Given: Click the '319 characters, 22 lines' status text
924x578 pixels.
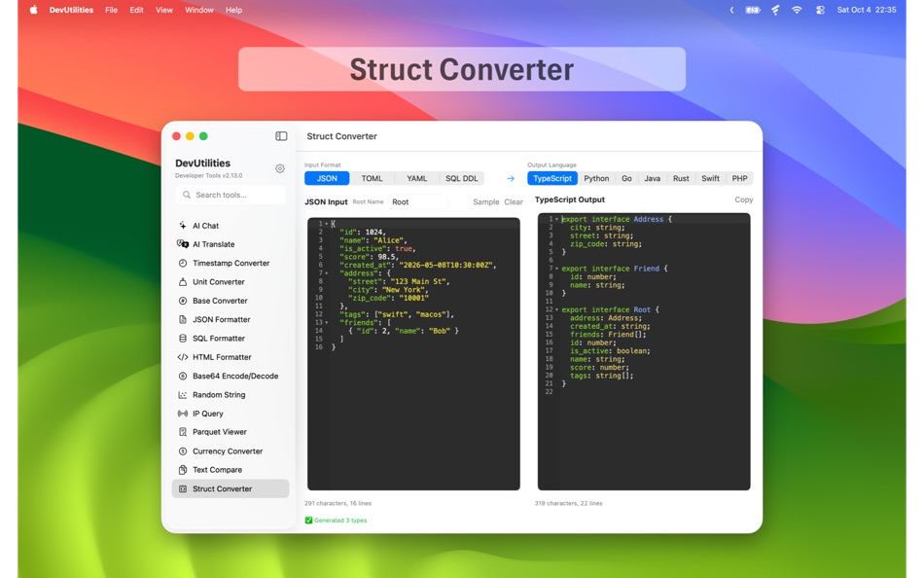Looking at the screenshot, I should coord(568,504).
